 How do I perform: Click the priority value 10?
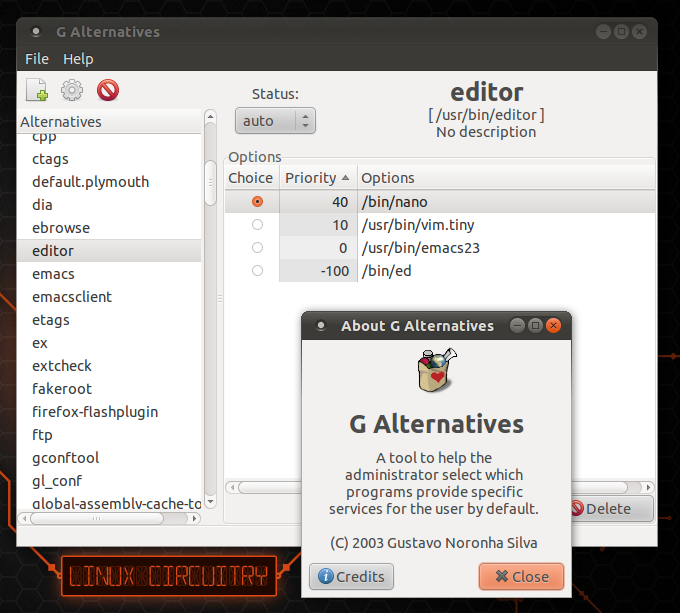tap(340, 225)
